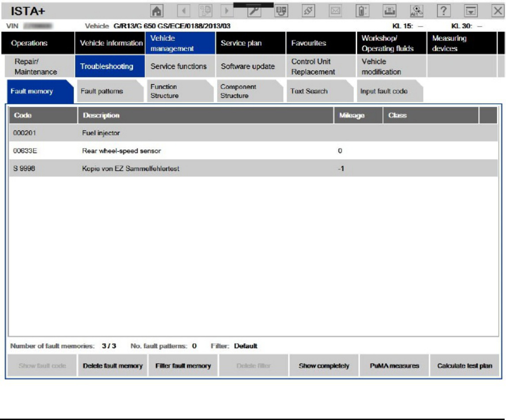
Task: Click the Number of fault memories count 3 / 3
Action: (x=109, y=346)
